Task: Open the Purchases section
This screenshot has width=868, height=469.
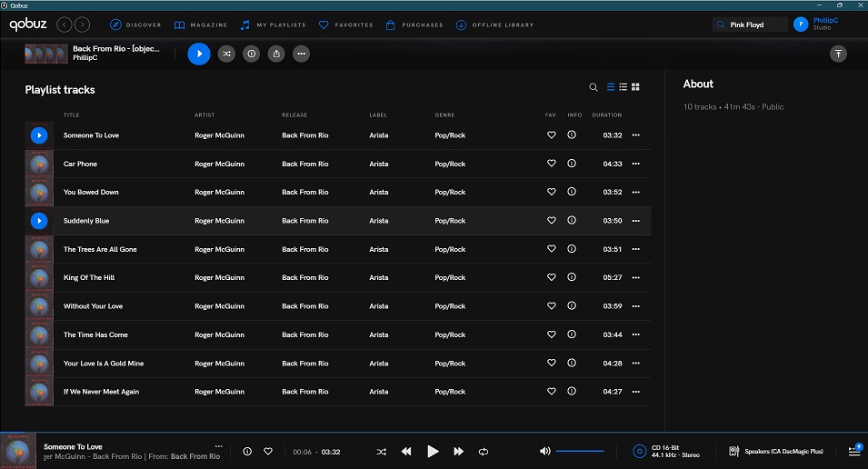Action: pos(414,25)
